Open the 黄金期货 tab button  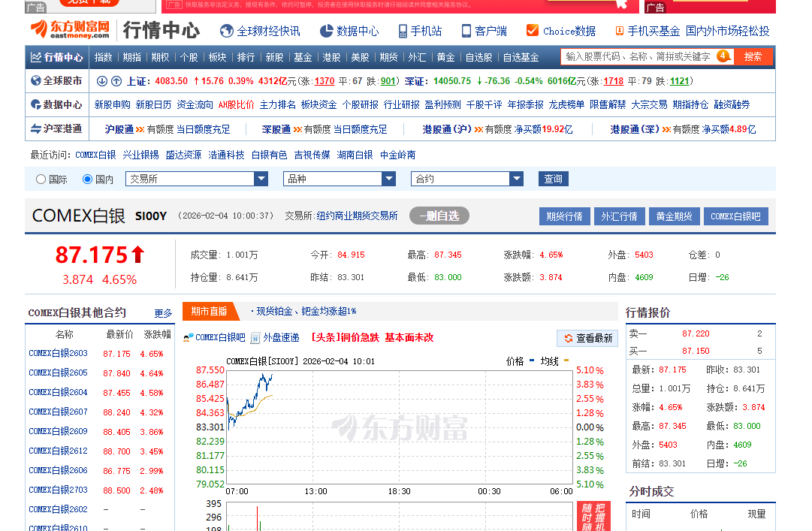tap(675, 216)
